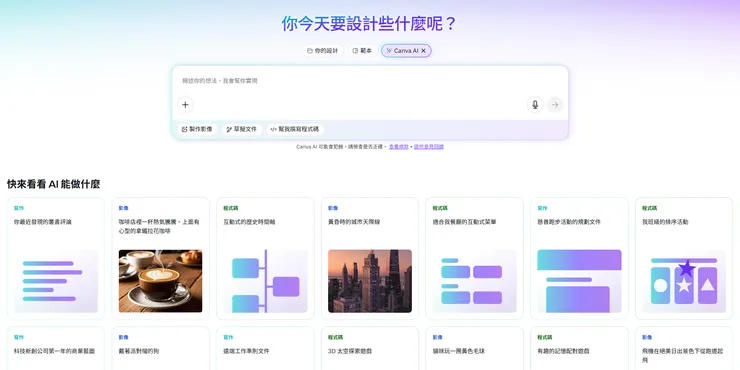This screenshot has width=740, height=370.
Task: Open the 提供意見回饋 feedback link
Action: pyautogui.click(x=429, y=147)
